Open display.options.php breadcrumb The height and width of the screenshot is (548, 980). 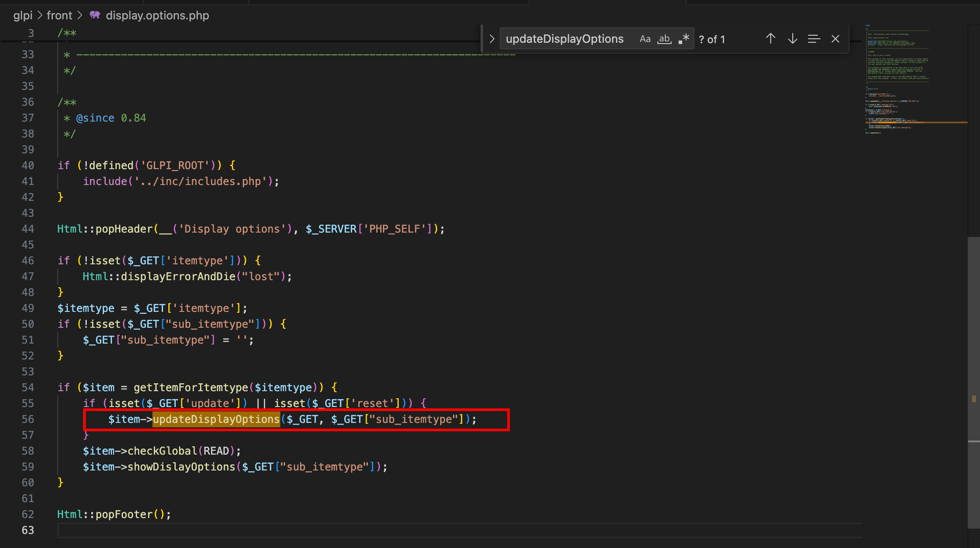pyautogui.click(x=157, y=15)
